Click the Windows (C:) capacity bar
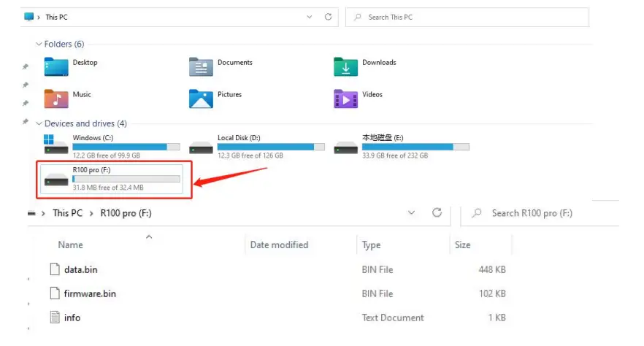Viewport: 644px width, 346px height. click(x=126, y=147)
